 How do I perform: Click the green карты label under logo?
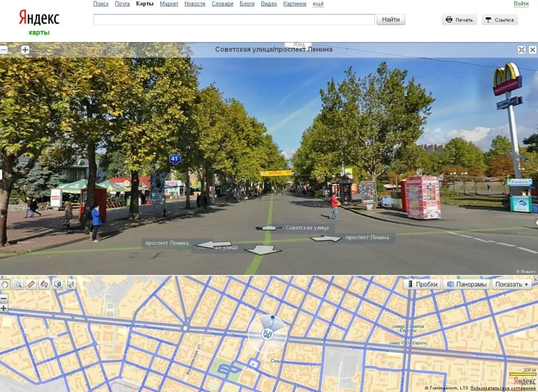click(39, 33)
